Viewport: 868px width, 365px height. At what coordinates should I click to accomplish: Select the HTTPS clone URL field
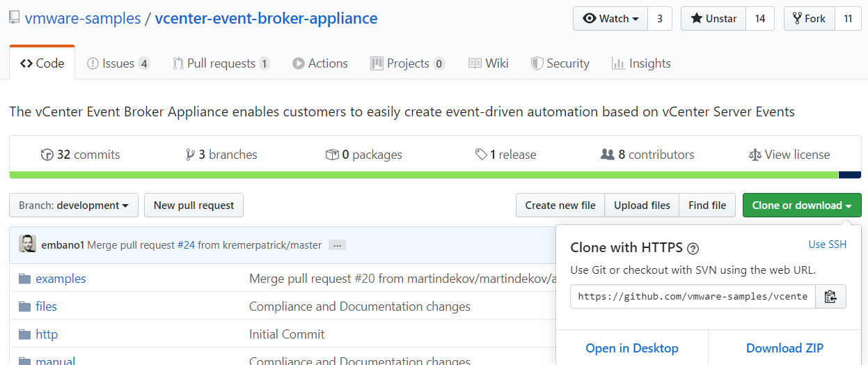pyautogui.click(x=693, y=296)
